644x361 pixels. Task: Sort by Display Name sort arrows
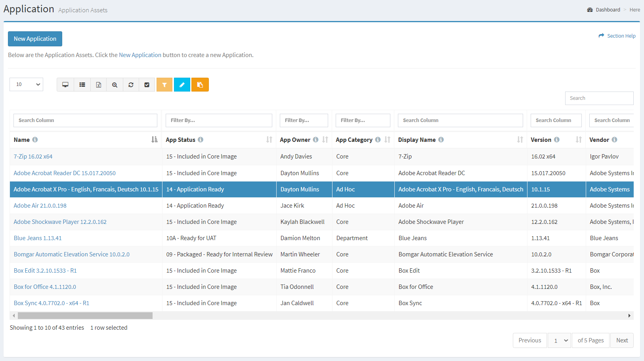[520, 139]
